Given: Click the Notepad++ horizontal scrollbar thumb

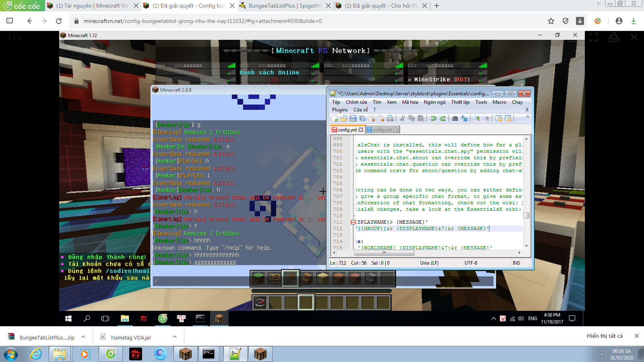Looking at the screenshot, I should [384, 253].
